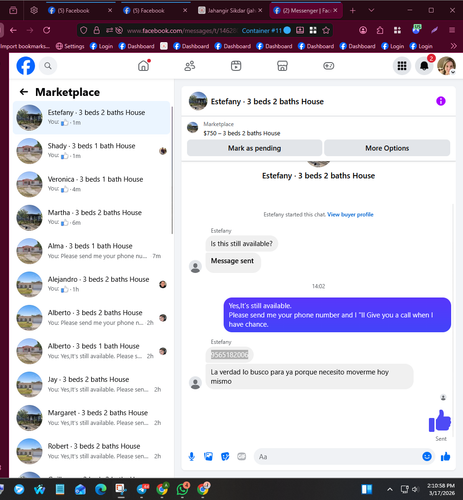Click More Options button
Screen dimensions: 463x500
pyautogui.click(x=387, y=148)
